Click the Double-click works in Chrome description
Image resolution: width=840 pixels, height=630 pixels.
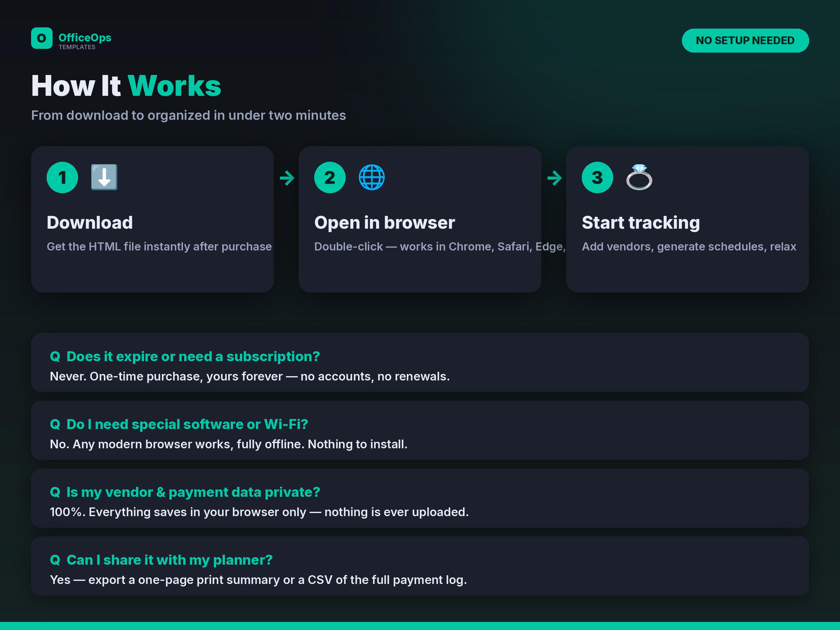click(440, 246)
